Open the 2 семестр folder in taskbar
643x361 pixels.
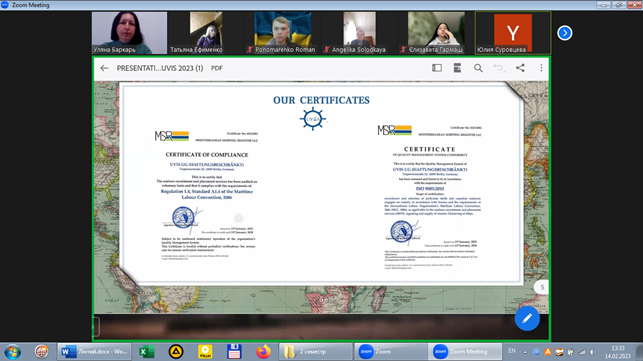[x=316, y=352]
